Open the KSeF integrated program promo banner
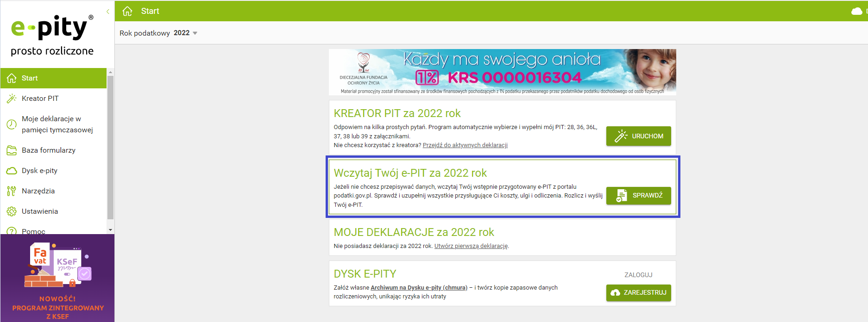 point(57,278)
